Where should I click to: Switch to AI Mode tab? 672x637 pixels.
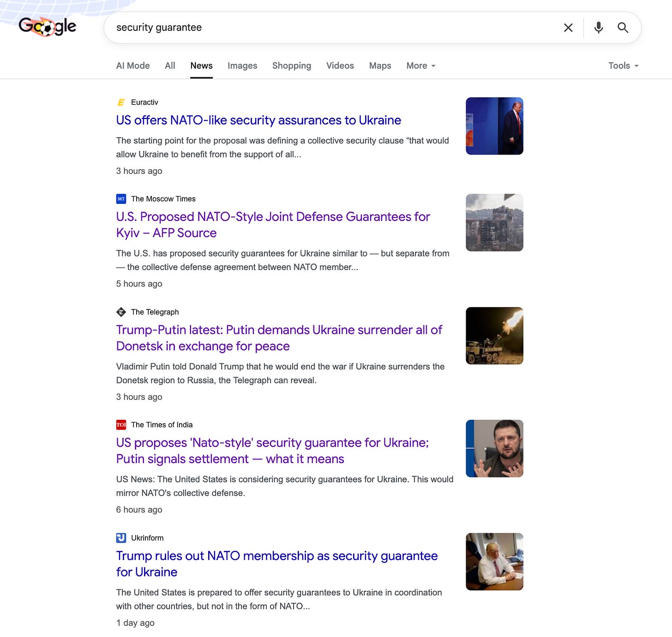coord(133,65)
